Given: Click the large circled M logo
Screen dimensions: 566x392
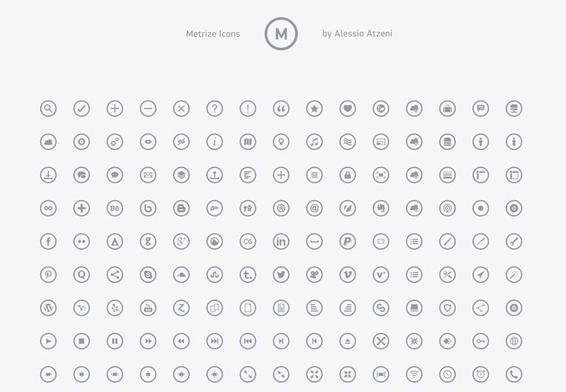Looking at the screenshot, I should pyautogui.click(x=281, y=33).
